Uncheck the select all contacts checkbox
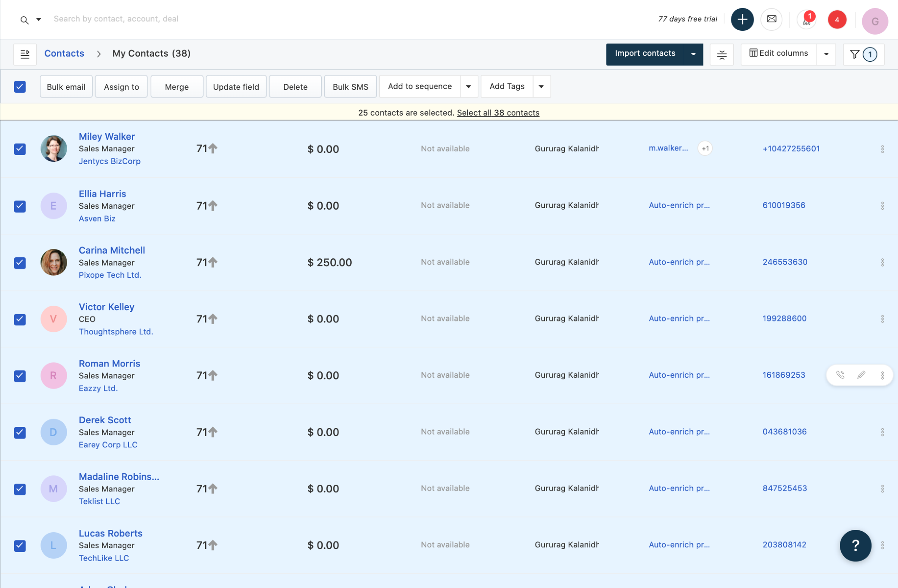Screen dimensions: 898x588 pos(20,86)
